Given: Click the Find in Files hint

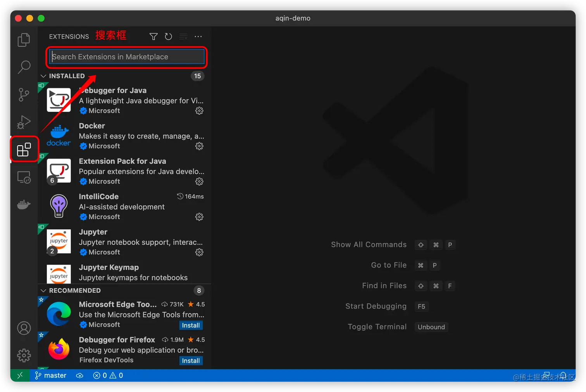Looking at the screenshot, I should point(384,285).
